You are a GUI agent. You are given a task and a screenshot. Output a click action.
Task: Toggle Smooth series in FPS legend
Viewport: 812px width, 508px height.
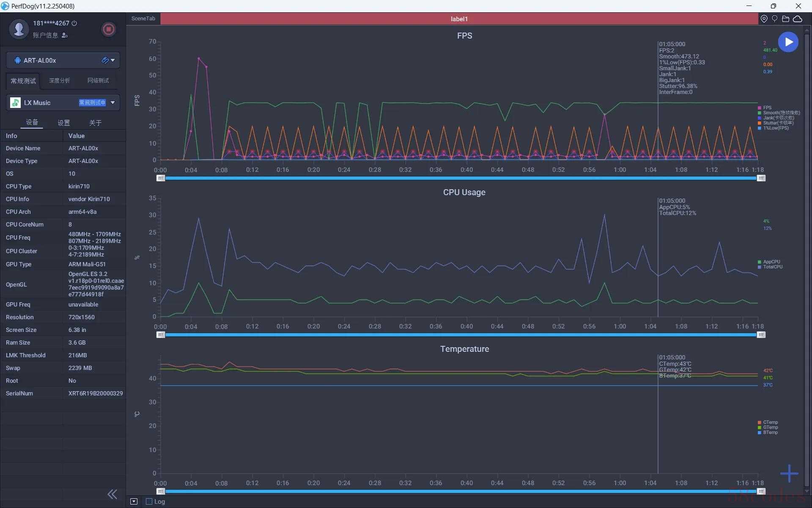tap(779, 113)
